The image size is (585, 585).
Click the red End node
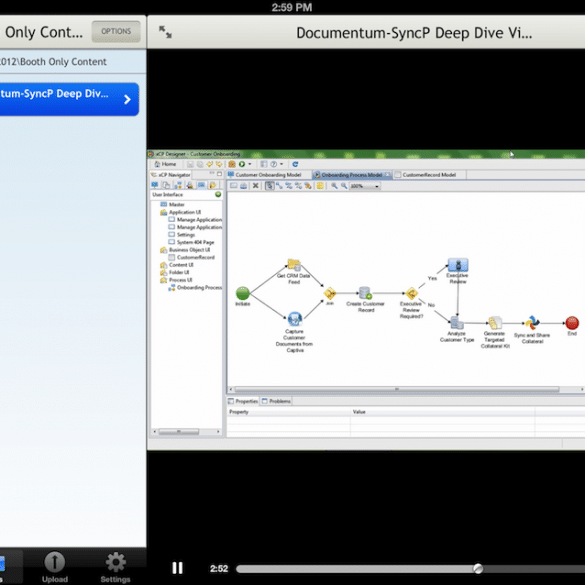(x=572, y=323)
